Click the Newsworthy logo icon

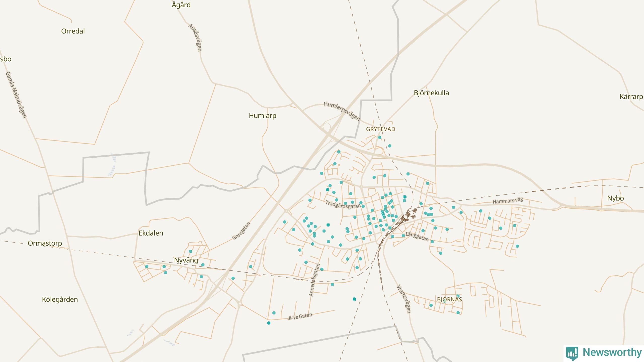pos(572,353)
